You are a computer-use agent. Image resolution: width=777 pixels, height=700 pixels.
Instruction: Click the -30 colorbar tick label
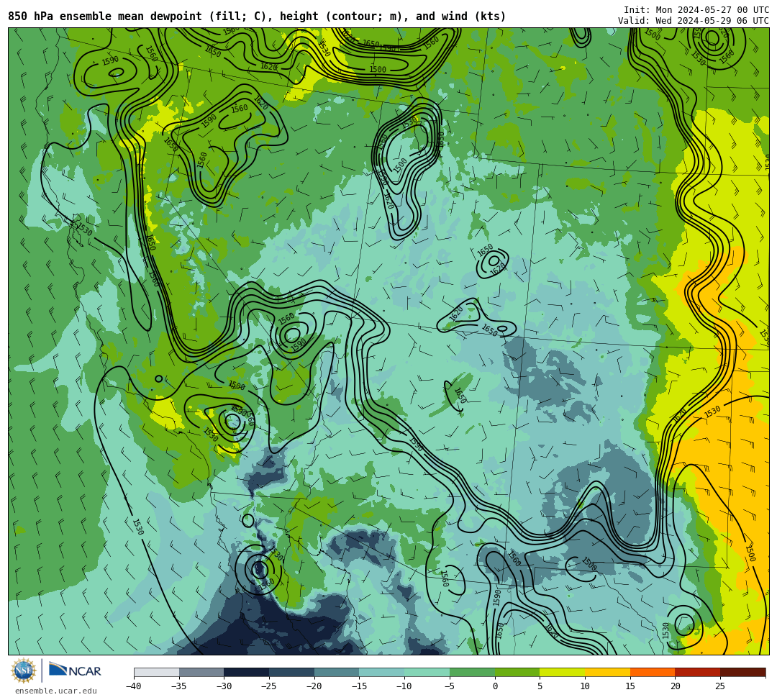coord(224,686)
